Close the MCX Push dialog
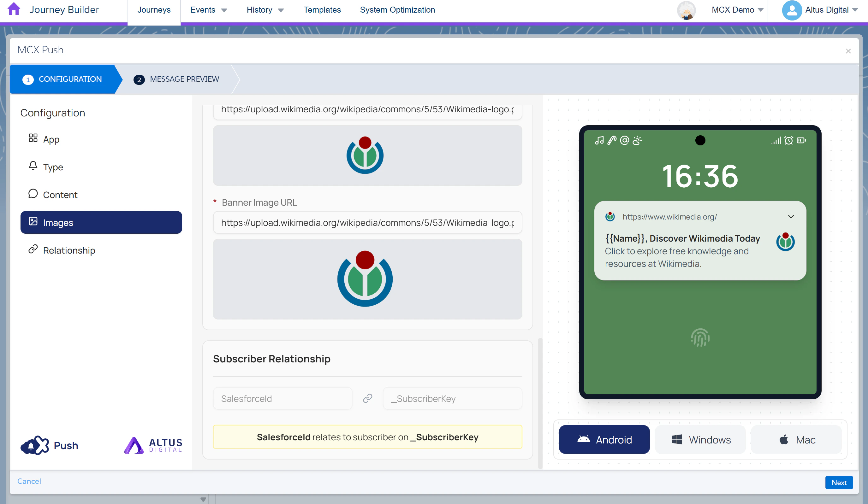Viewport: 868px width, 504px height. tap(848, 51)
